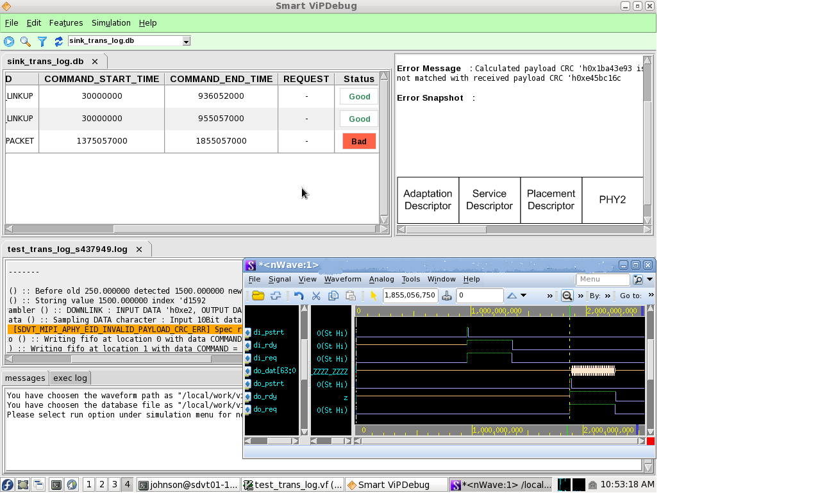The height and width of the screenshot is (504, 820).
Task: Open the dropdown arrow beside nWave triangle icon
Action: (x=523, y=296)
